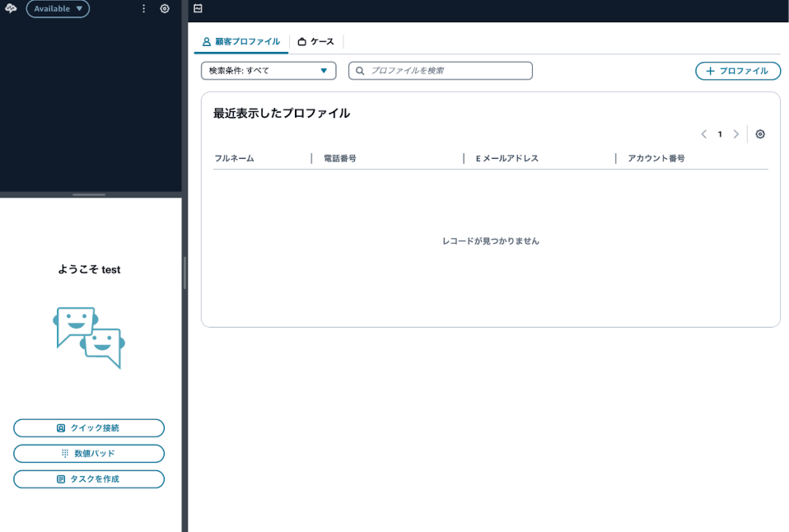
Task: Click the タスクを作成 button
Action: [88, 478]
